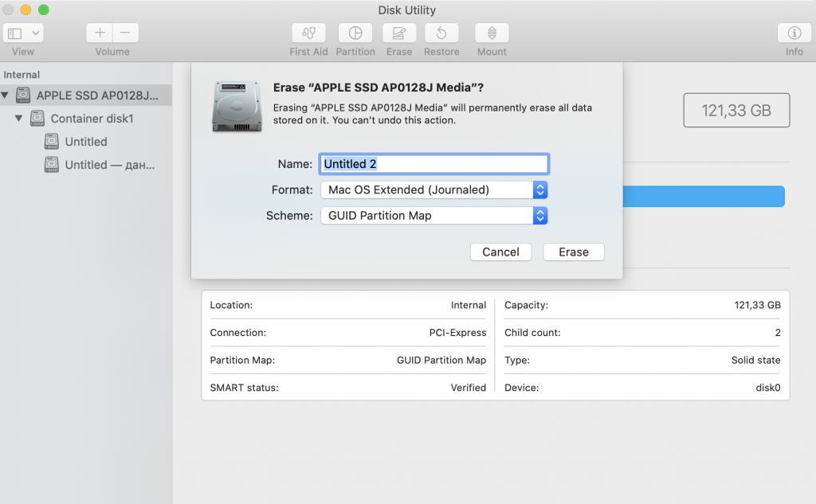Screen dimensions: 816x504
Task: Run First Aid stethoscope tool
Action: click(x=308, y=33)
